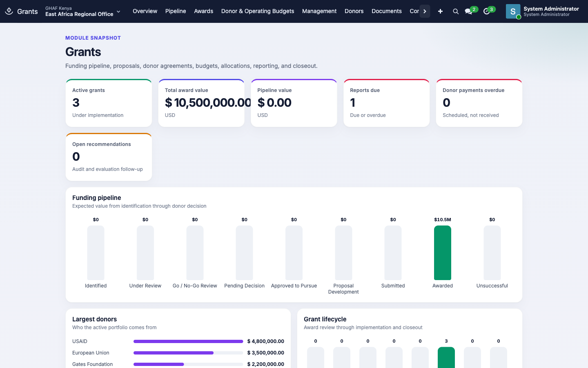Open the search magnifier icon

click(x=456, y=11)
